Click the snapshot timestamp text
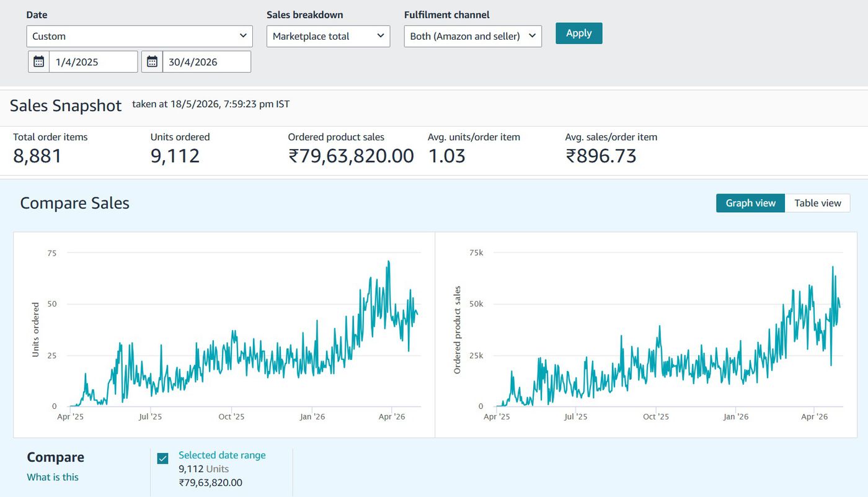This screenshot has width=868, height=497. [x=211, y=104]
